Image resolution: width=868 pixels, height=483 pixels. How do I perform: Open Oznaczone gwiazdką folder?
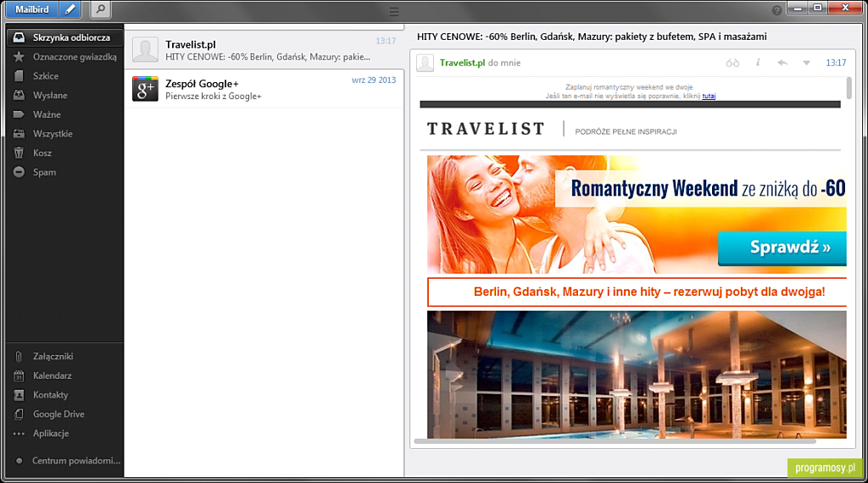coord(64,57)
